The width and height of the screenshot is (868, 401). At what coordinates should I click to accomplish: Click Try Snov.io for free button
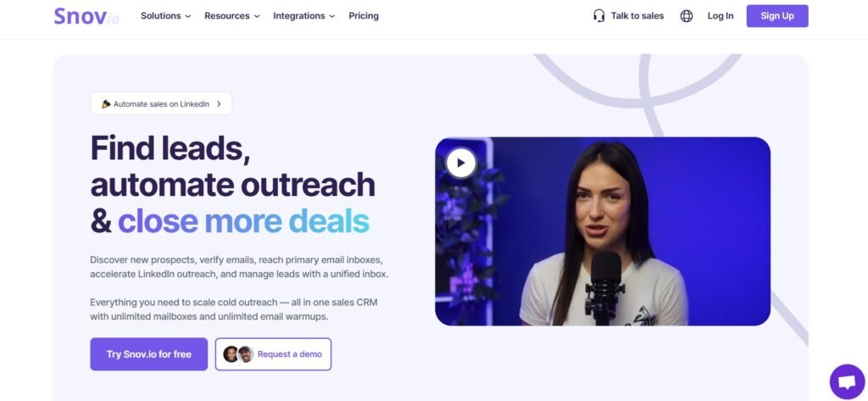click(x=149, y=354)
